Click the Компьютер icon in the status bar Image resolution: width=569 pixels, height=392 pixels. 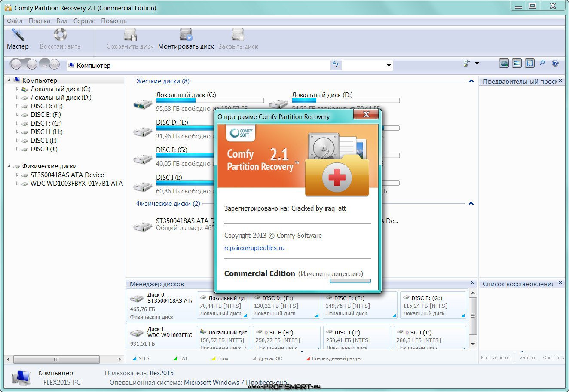click(x=21, y=377)
